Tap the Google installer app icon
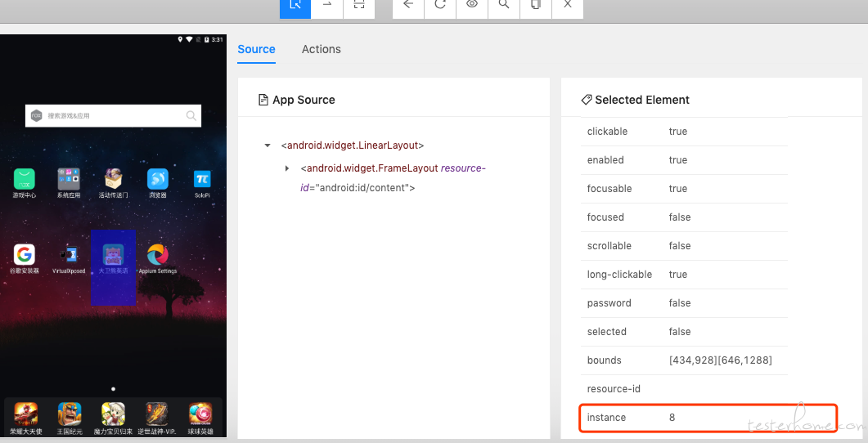Viewport: 868px width, 443px height. [25, 256]
